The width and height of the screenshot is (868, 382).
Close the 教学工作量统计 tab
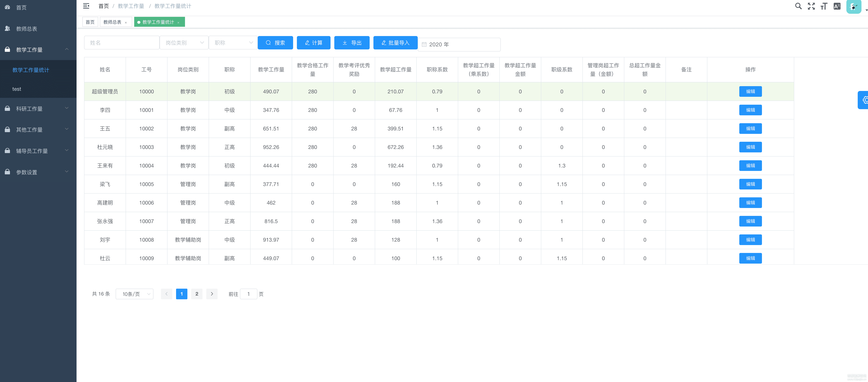[x=178, y=23]
